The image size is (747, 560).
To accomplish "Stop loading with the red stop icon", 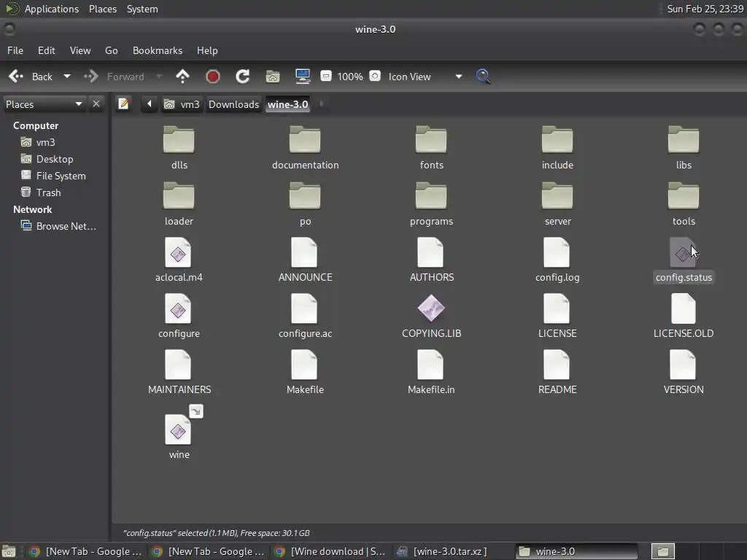I will click(x=212, y=76).
